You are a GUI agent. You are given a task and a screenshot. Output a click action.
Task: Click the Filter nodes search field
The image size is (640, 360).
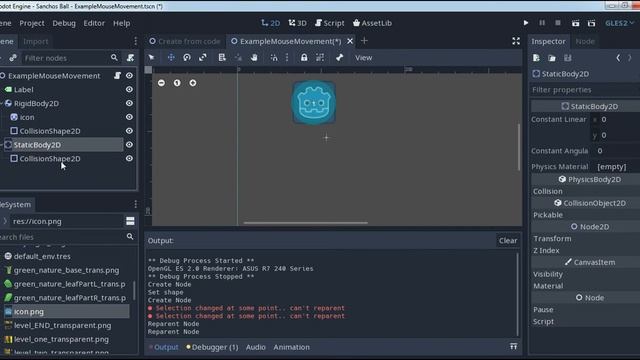point(71,58)
